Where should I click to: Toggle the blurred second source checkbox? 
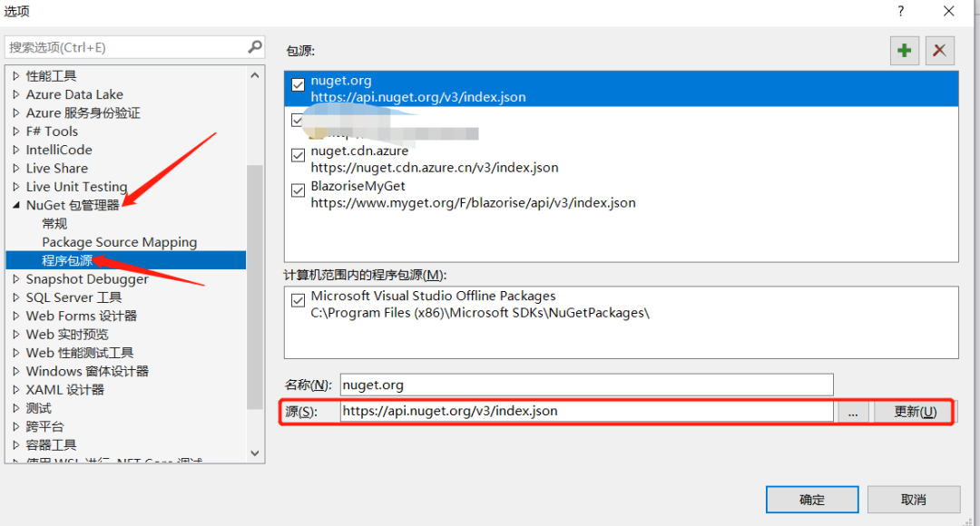pyautogui.click(x=298, y=120)
